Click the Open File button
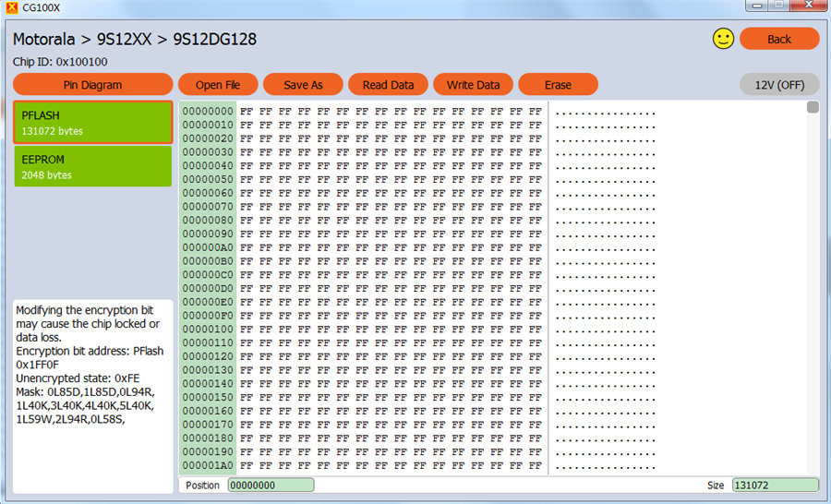 tap(218, 85)
